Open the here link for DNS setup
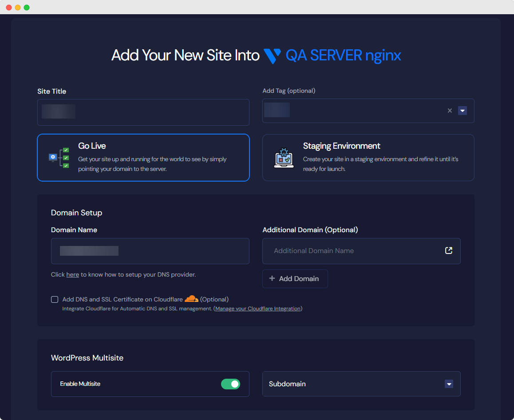This screenshot has width=514, height=420. tap(72, 274)
